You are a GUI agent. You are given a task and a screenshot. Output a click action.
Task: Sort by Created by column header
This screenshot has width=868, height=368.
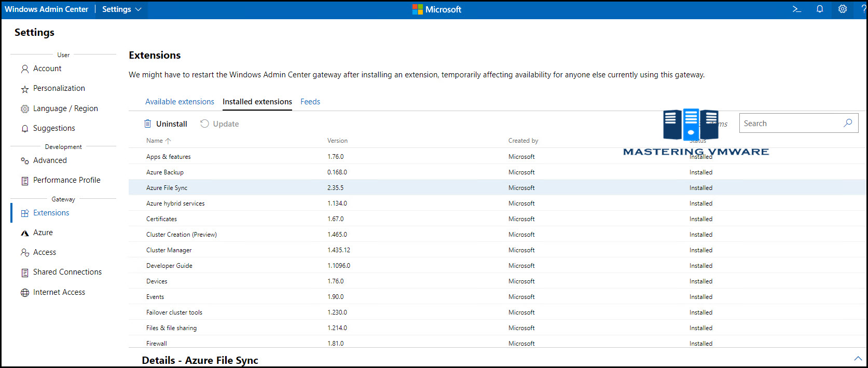point(523,141)
